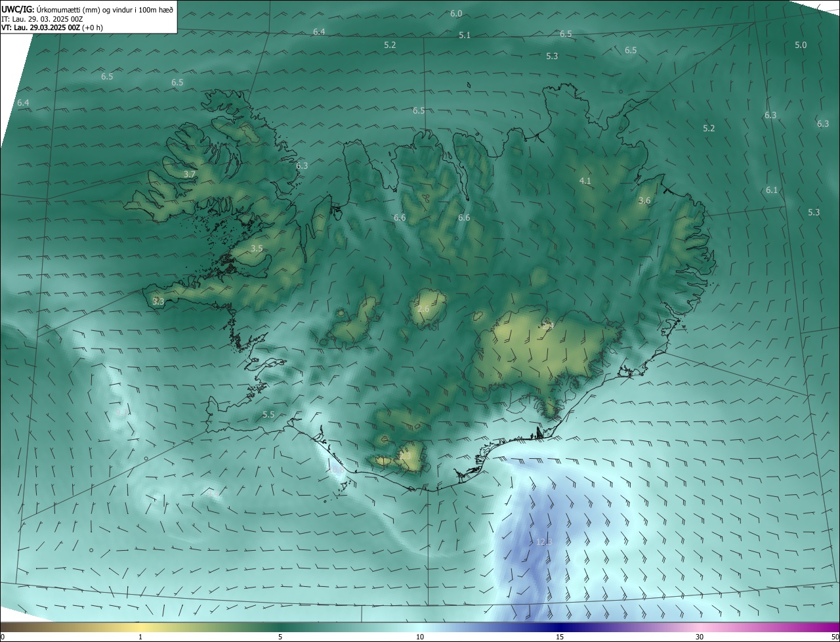Click the 5 label on the color scale
Image resolution: width=840 pixels, height=642 pixels.
[280, 637]
